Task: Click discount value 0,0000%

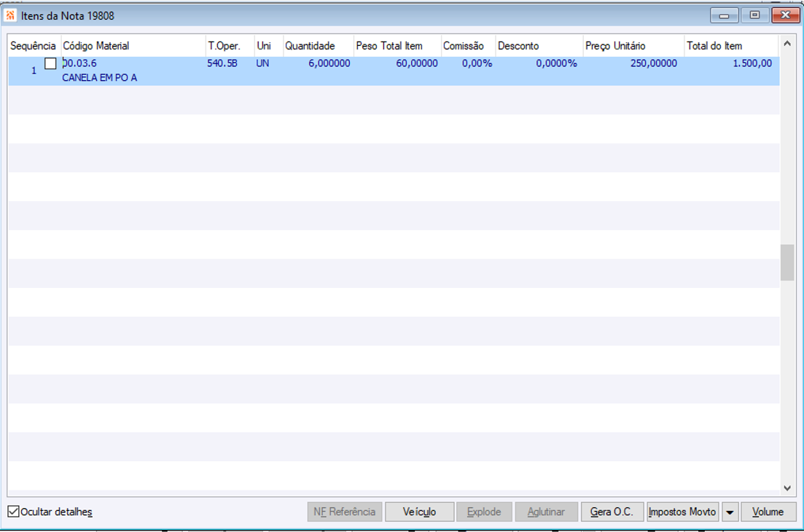Action: click(x=556, y=63)
